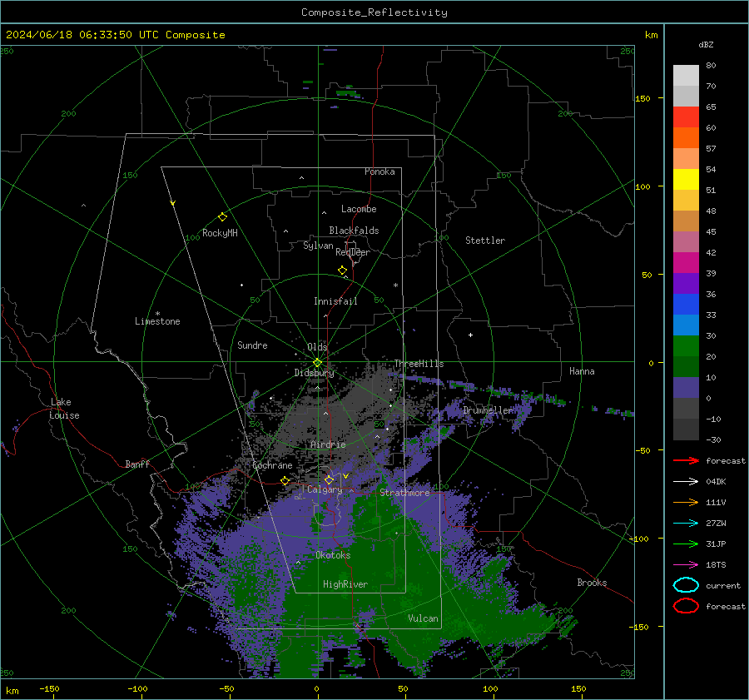Click the 30 dBZ green color swatch
Image resolution: width=749 pixels, height=700 pixels.
(x=686, y=346)
